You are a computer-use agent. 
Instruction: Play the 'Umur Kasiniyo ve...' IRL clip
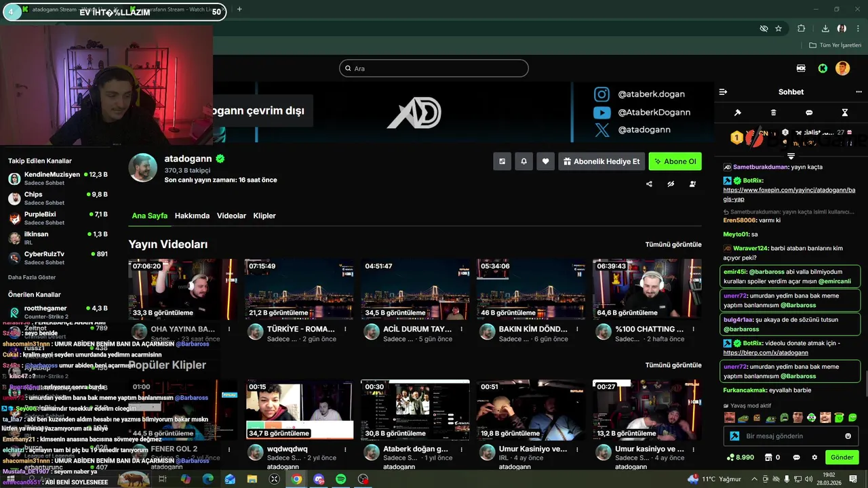tap(531, 410)
